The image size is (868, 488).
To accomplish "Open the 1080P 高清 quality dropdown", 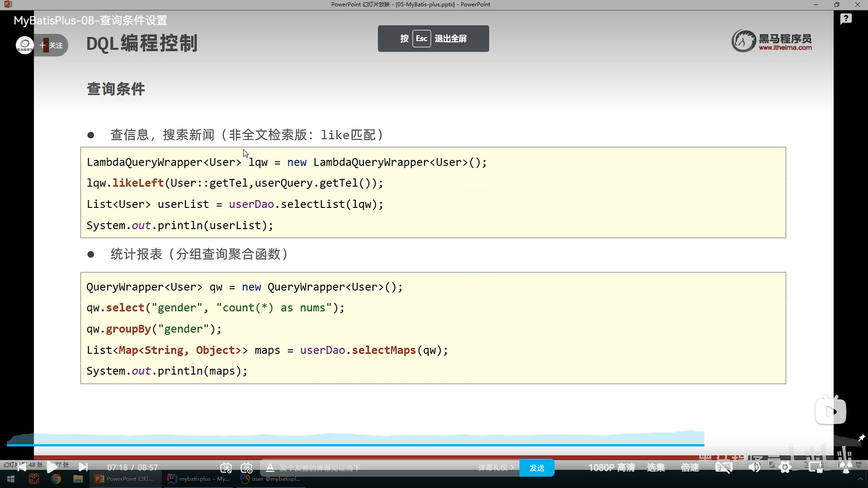I will [611, 468].
